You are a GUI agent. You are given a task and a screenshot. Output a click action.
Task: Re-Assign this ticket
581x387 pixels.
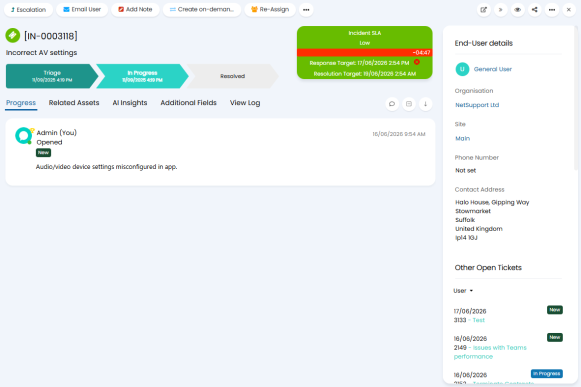270,10
